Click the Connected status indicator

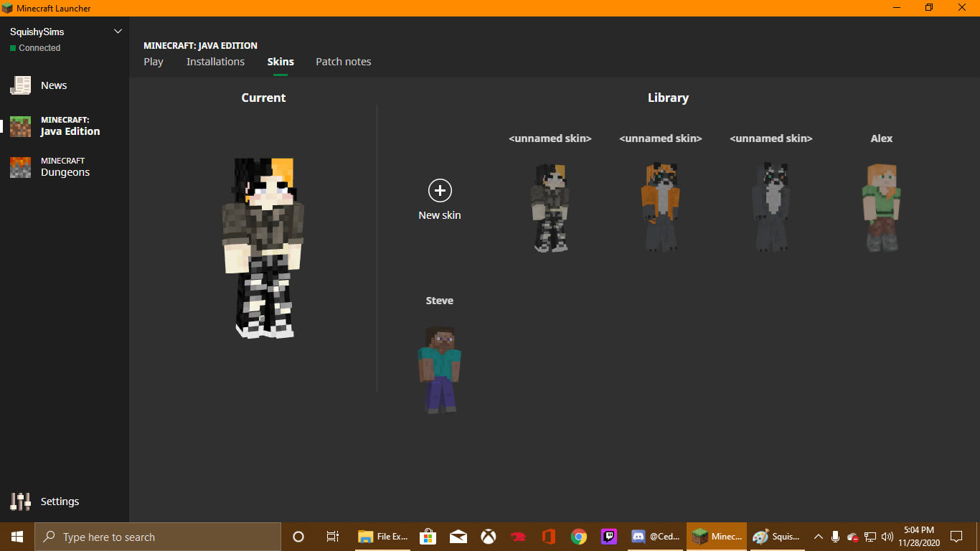click(x=35, y=47)
